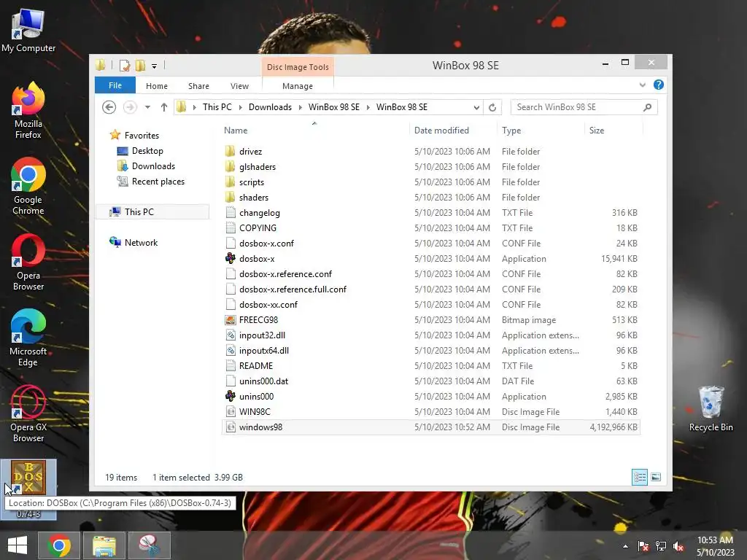Select the windows98 disc image file
Screen dimensions: 747x560
[x=431, y=427]
